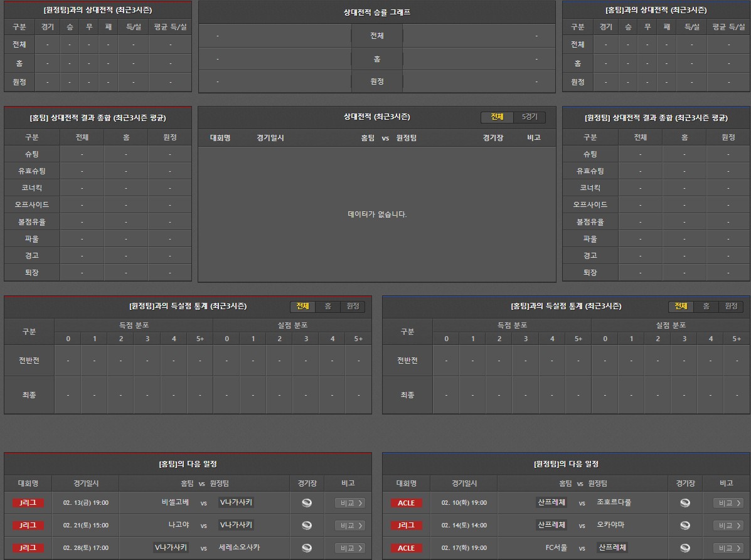Expand 비교 for 비셀고베 vs V나가사키

coord(350,503)
